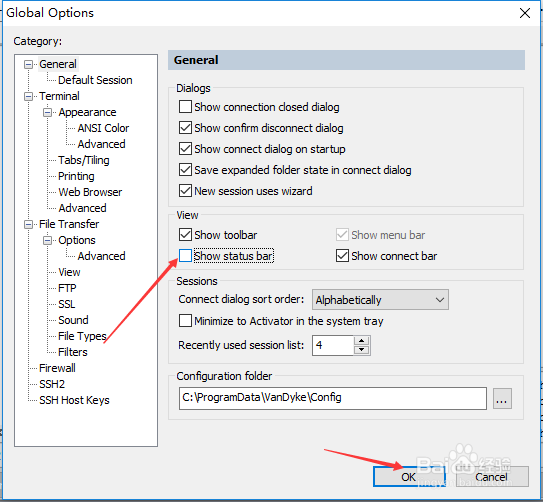
Task: Select Advanced under Appearance
Action: 101,144
